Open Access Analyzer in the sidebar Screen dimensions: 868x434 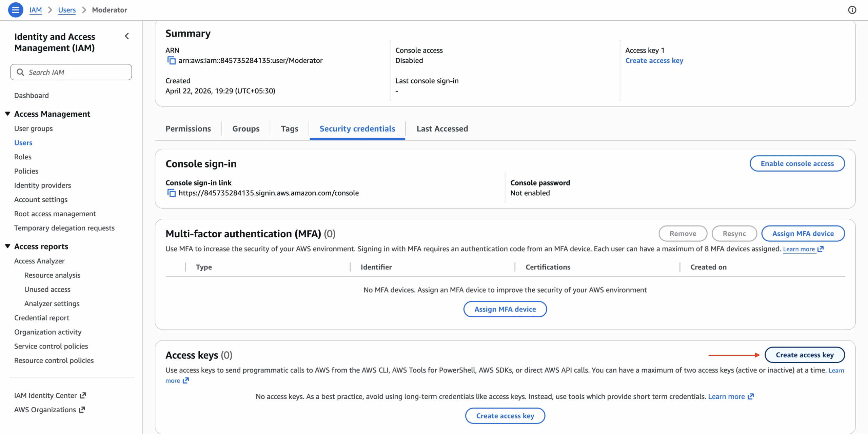pyautogui.click(x=39, y=261)
